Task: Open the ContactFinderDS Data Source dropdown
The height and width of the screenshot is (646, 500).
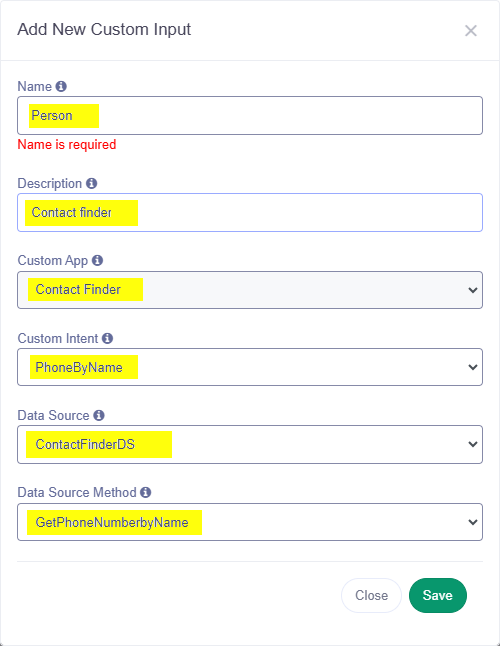Action: pos(250,445)
